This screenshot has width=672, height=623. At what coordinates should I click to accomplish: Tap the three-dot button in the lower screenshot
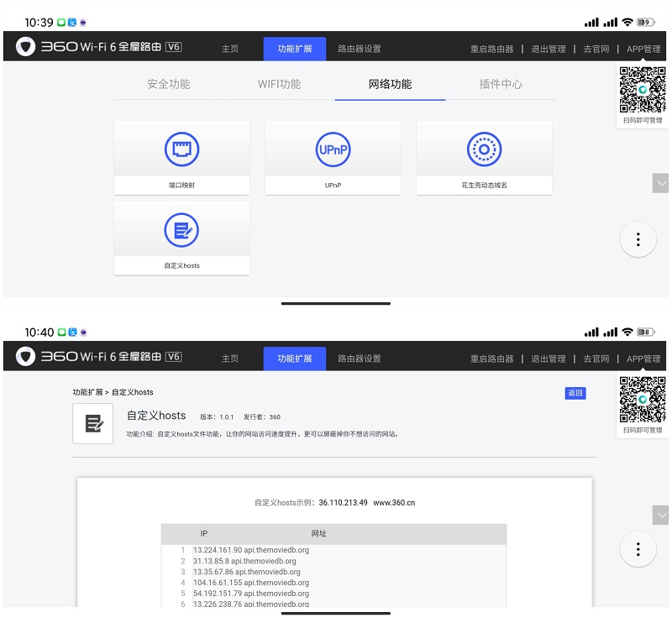pos(638,549)
